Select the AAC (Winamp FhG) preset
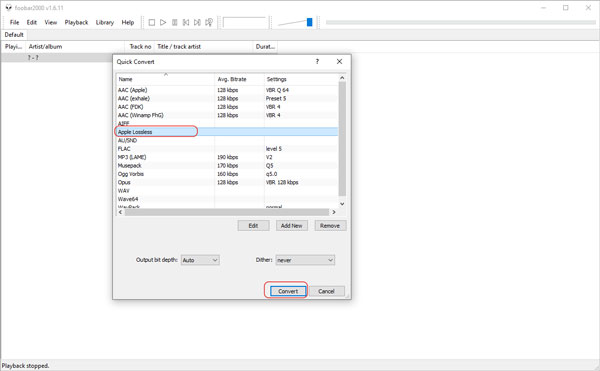 [227, 116]
